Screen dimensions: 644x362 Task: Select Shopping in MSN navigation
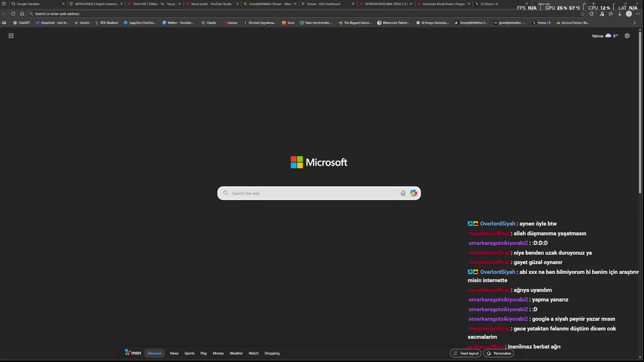pos(272,353)
